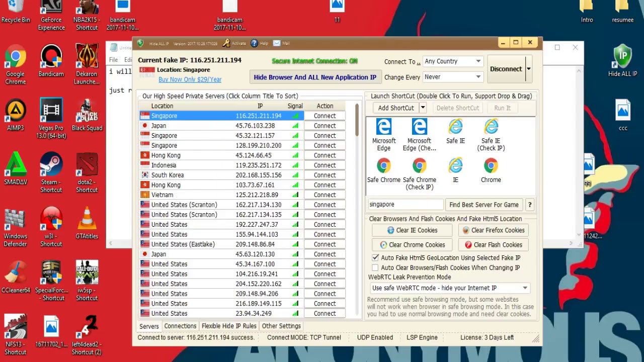This screenshot has width=644, height=362.
Task: Open Bandicam desktop icon
Action: pyautogui.click(x=51, y=61)
